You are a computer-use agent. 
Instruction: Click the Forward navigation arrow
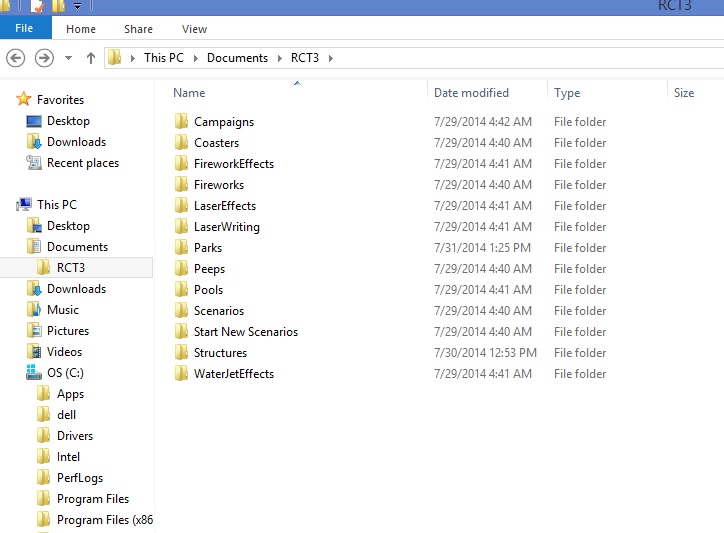click(x=43, y=58)
